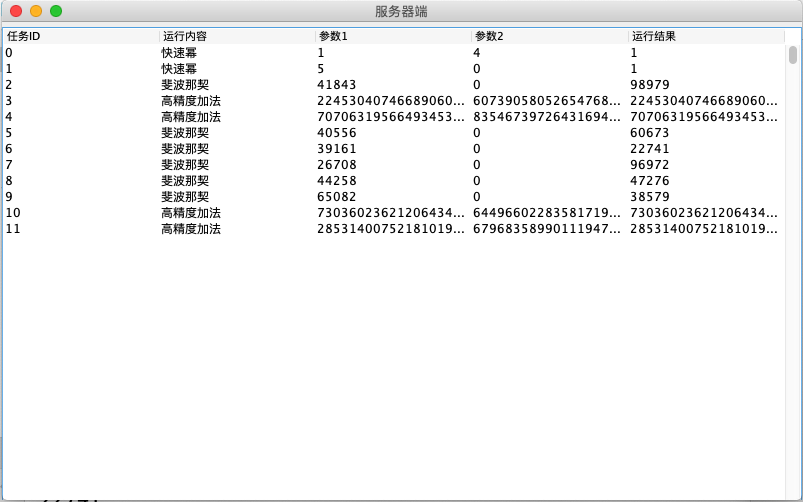Select result value 22741
This screenshot has height=502, width=803.
(x=649, y=149)
